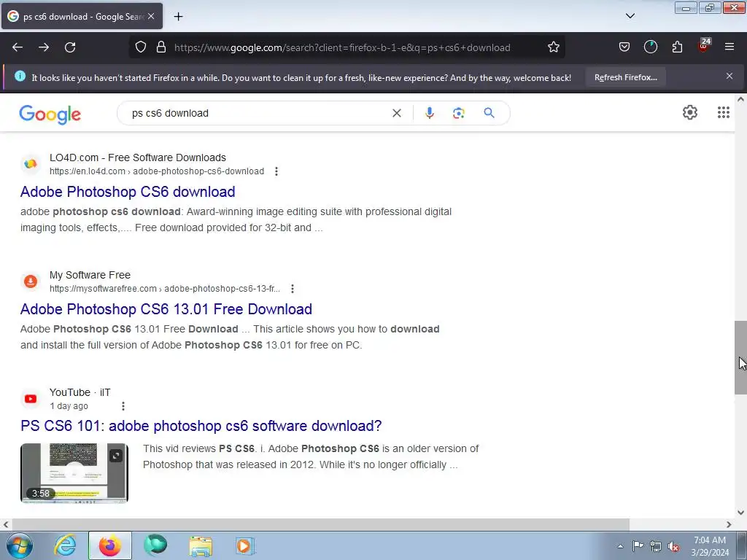View site security padlock info
Viewport: 747px width, 560px height.
click(161, 47)
